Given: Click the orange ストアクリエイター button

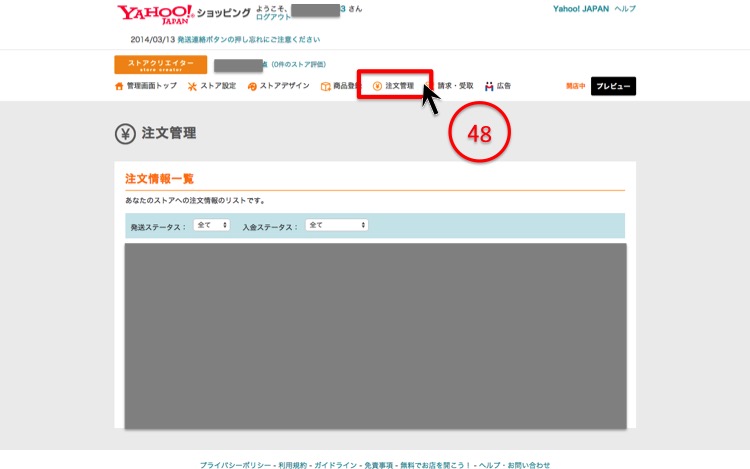Looking at the screenshot, I should click(x=161, y=65).
